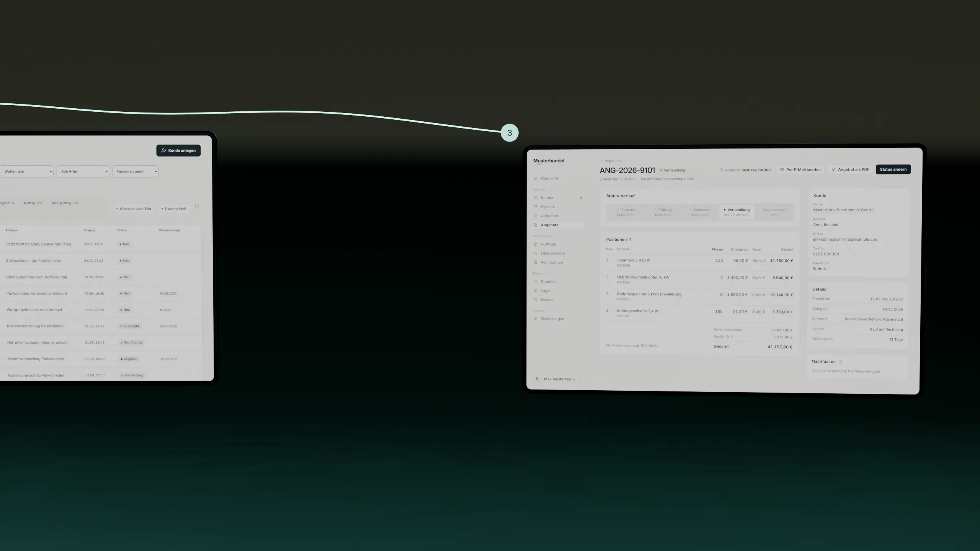Click the Kunde anlegen button
The height and width of the screenshot is (551, 980).
click(178, 150)
